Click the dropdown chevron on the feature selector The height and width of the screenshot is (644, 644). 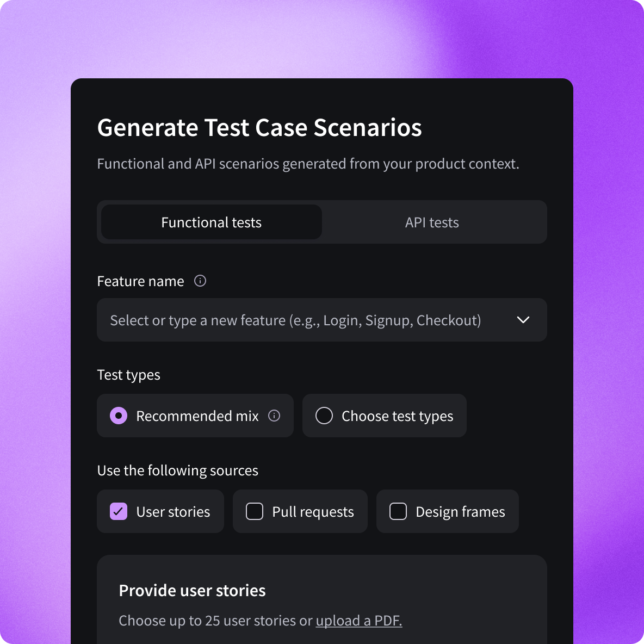click(x=523, y=320)
